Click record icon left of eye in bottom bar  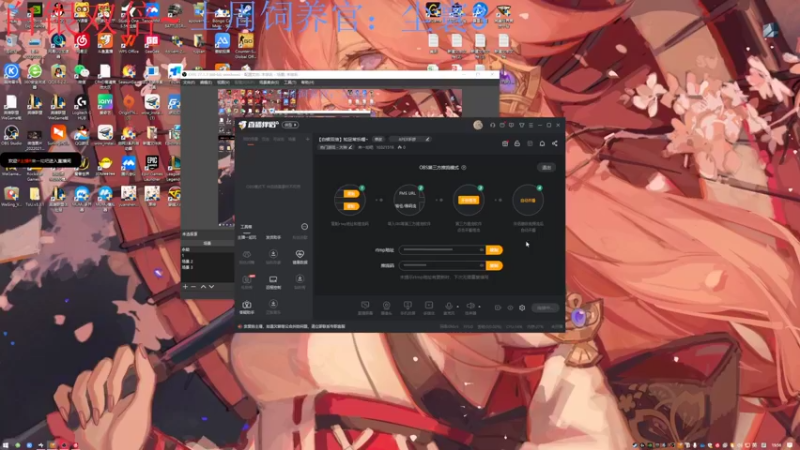pyautogui.click(x=498, y=308)
